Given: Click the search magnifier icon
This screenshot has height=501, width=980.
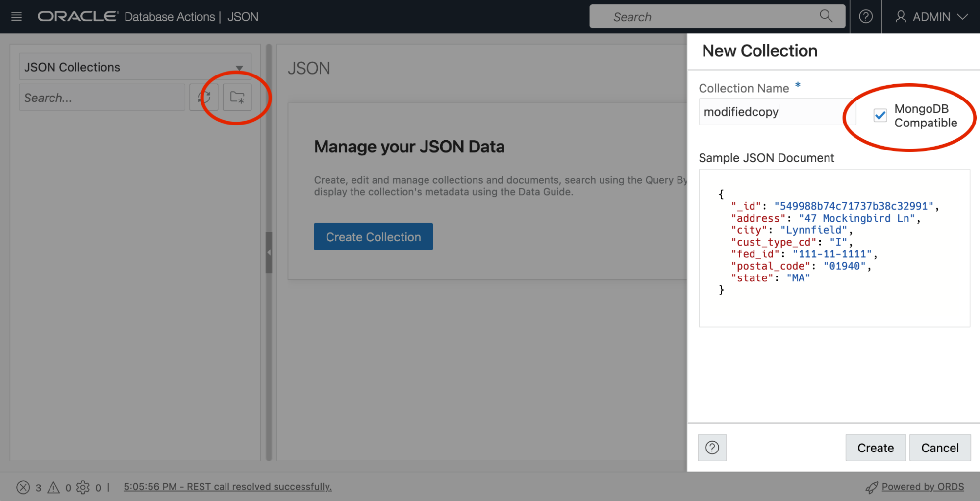Looking at the screenshot, I should click(x=827, y=16).
